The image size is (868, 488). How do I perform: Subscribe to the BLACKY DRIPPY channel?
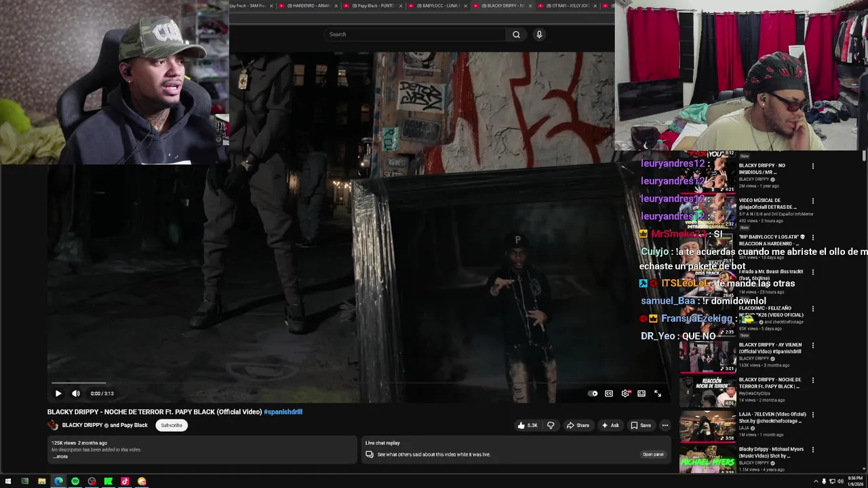[172, 425]
